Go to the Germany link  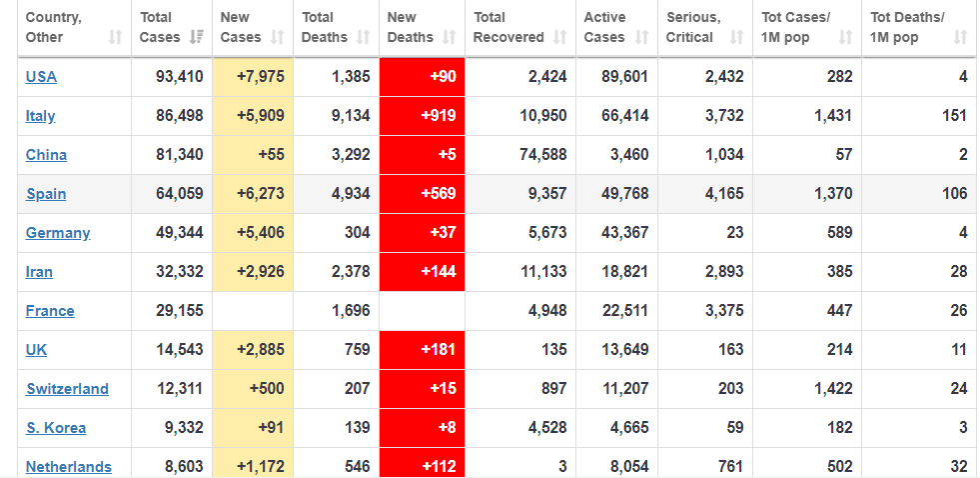(58, 233)
